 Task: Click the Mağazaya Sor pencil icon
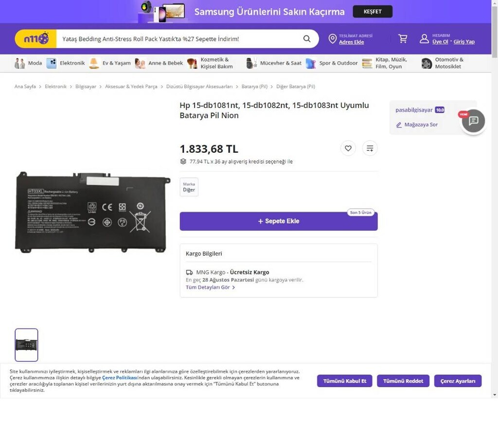(x=399, y=125)
